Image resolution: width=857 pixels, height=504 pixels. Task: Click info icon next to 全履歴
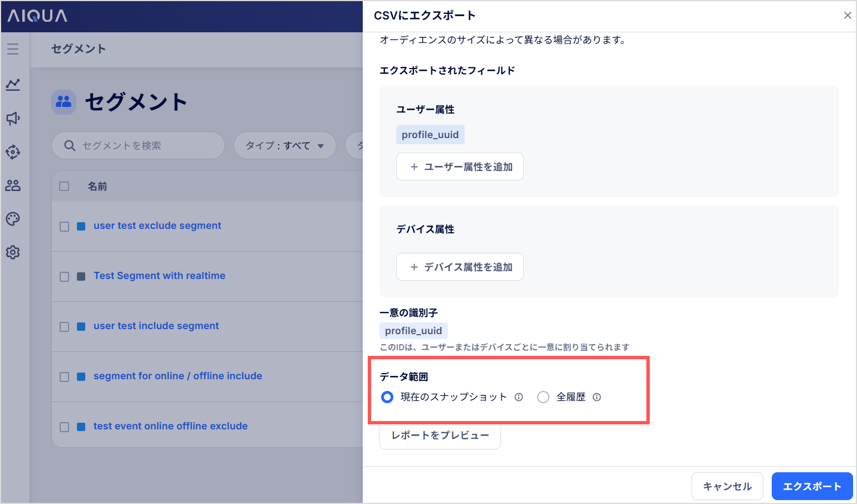597,397
